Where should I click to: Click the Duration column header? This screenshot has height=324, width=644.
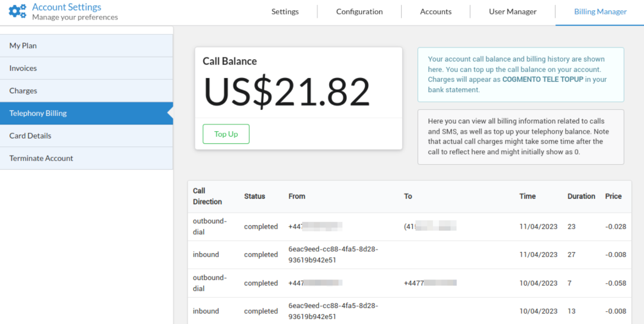[581, 196]
